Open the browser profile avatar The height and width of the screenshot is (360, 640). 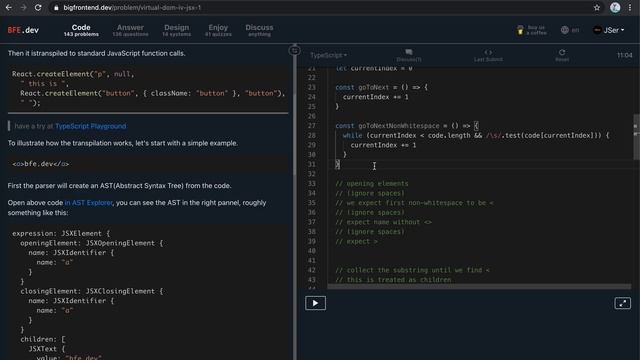tap(615, 7)
